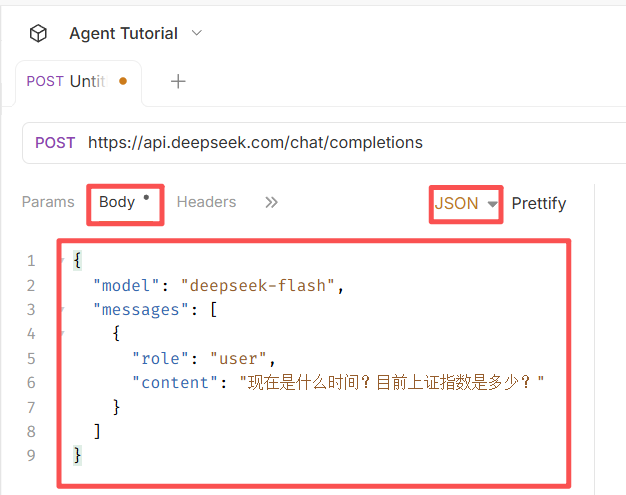The width and height of the screenshot is (626, 495).
Task: Collapse the message object fold arrow on line 4
Action: coord(62,333)
